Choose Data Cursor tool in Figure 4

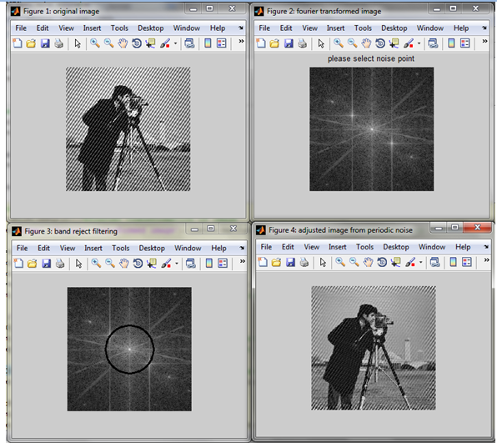click(x=395, y=262)
